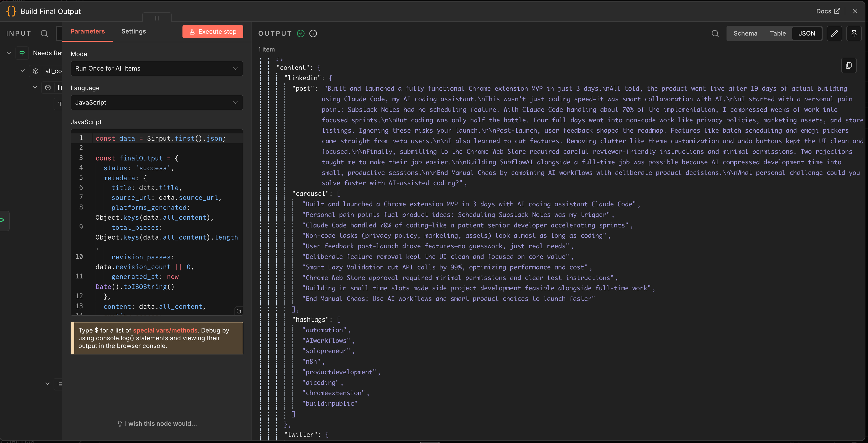Open the Language dropdown

point(157,102)
